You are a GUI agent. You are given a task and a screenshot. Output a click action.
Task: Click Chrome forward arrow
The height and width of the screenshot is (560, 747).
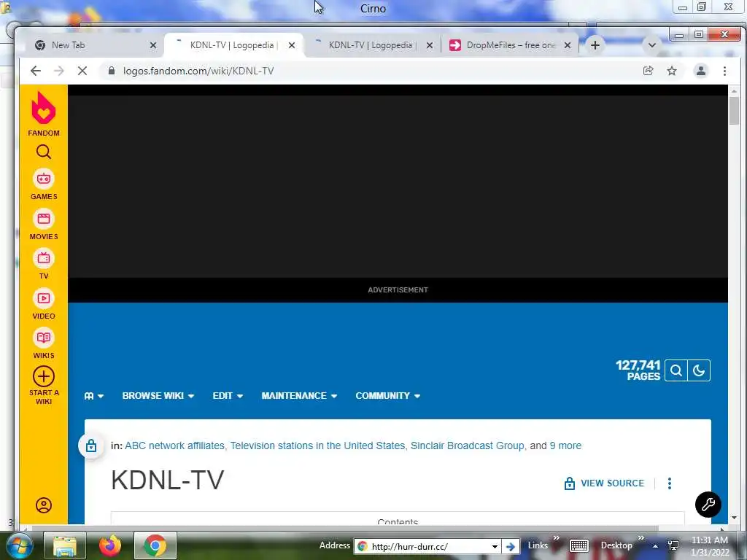(x=58, y=71)
